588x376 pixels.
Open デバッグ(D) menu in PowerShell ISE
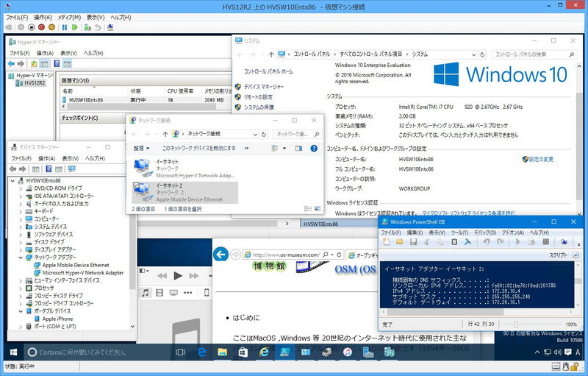click(x=484, y=233)
